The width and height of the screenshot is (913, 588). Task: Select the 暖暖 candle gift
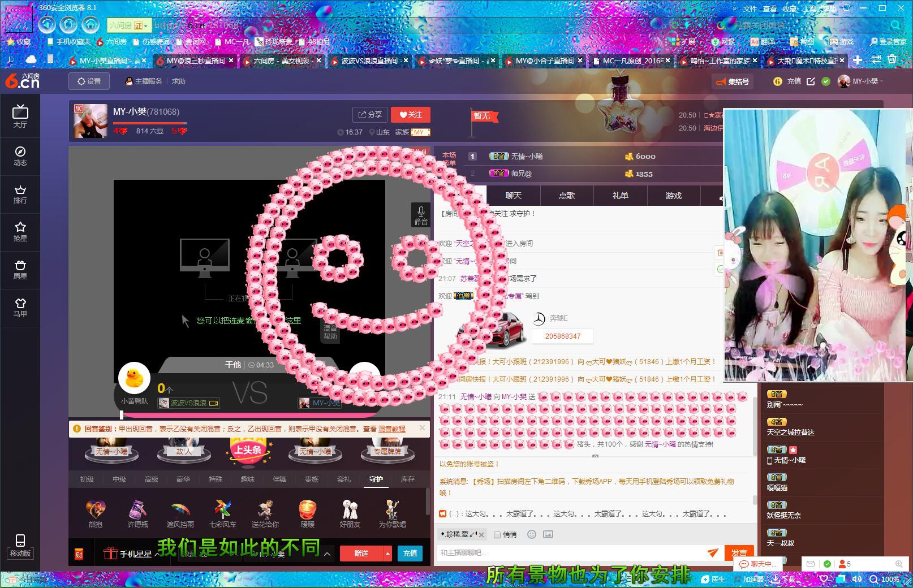pyautogui.click(x=308, y=513)
